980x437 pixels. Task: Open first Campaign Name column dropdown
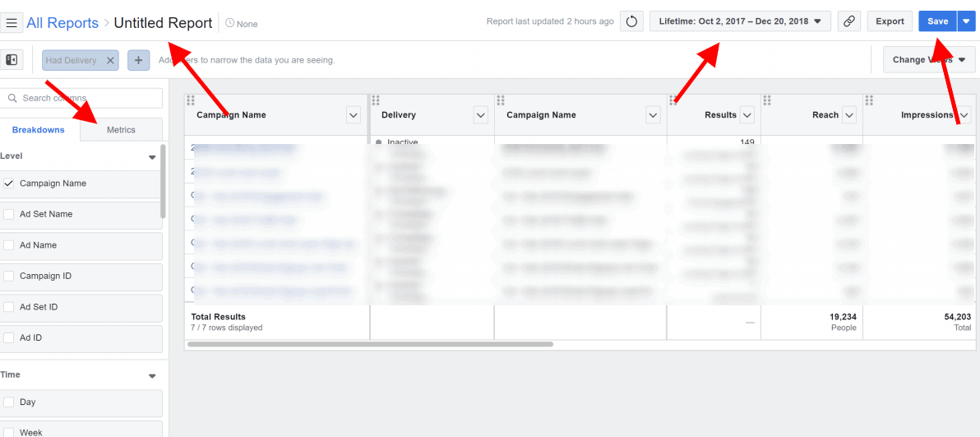pyautogui.click(x=354, y=115)
